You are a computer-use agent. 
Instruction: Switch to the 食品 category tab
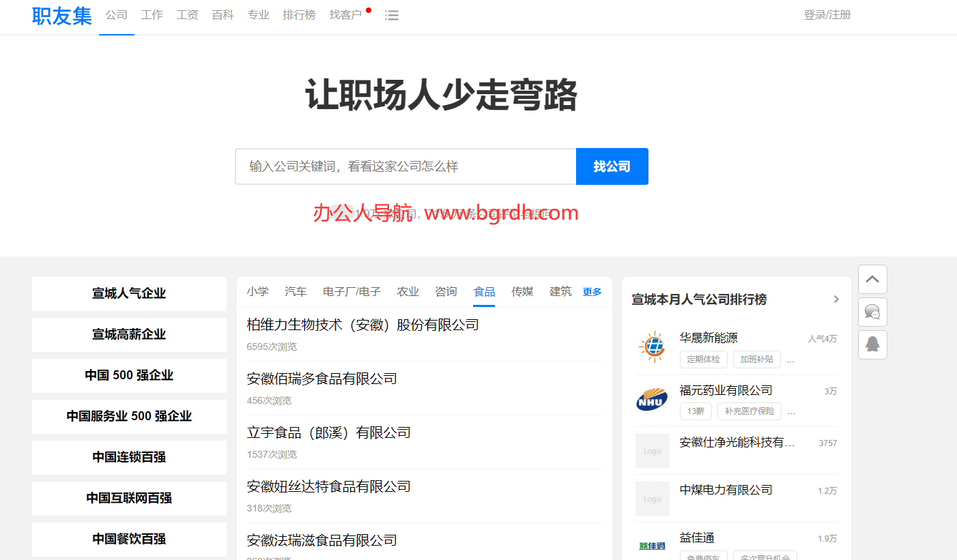[484, 291]
